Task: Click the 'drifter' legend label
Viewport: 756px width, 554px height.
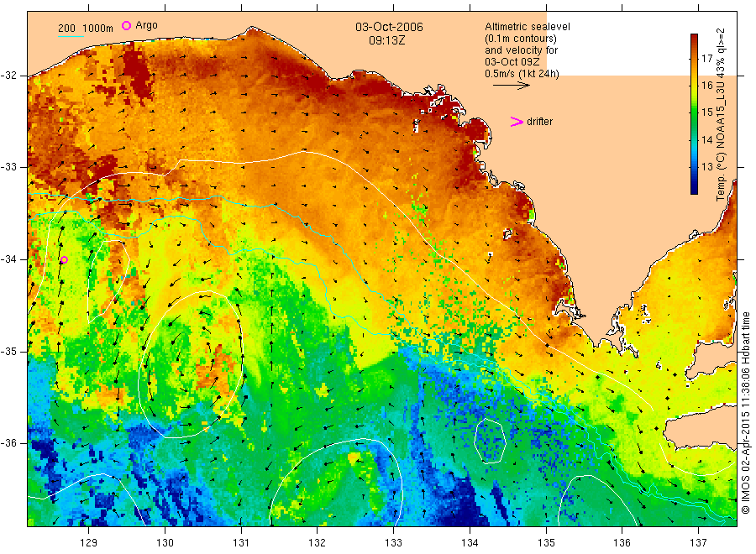Action: [540, 122]
